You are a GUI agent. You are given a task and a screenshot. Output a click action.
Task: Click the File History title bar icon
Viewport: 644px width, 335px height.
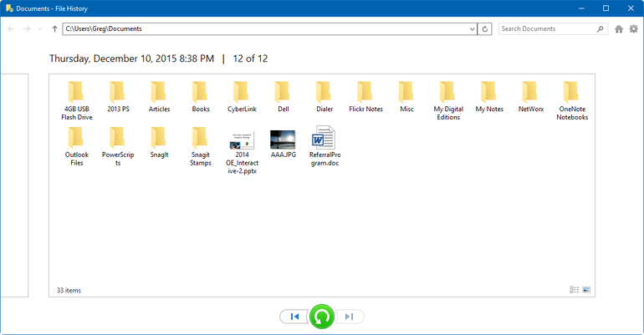pos(9,8)
